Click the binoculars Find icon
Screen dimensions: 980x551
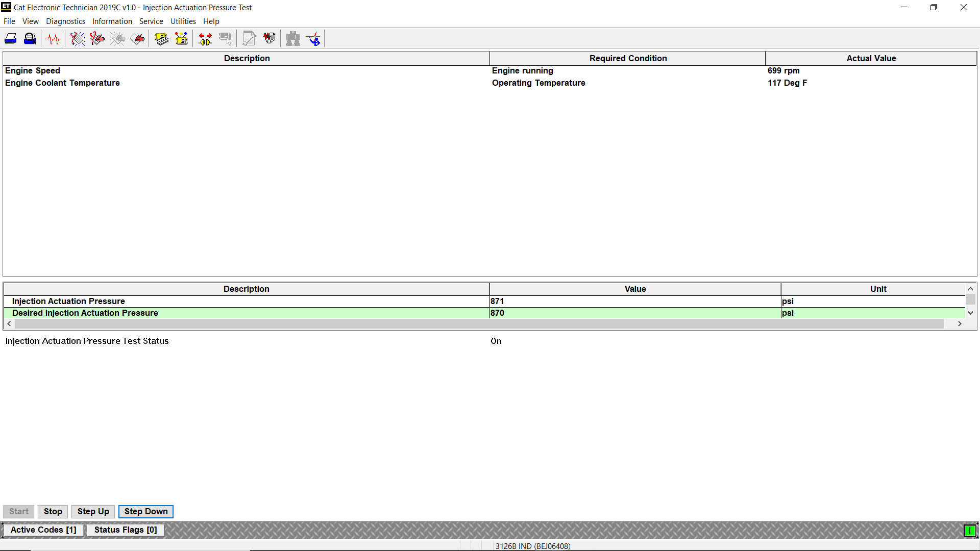[x=293, y=39]
